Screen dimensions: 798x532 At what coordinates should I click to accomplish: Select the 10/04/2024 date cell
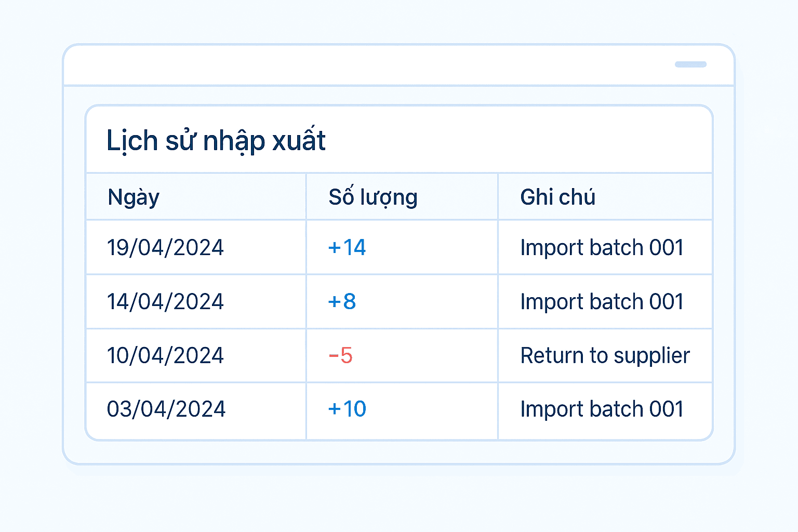click(165, 356)
